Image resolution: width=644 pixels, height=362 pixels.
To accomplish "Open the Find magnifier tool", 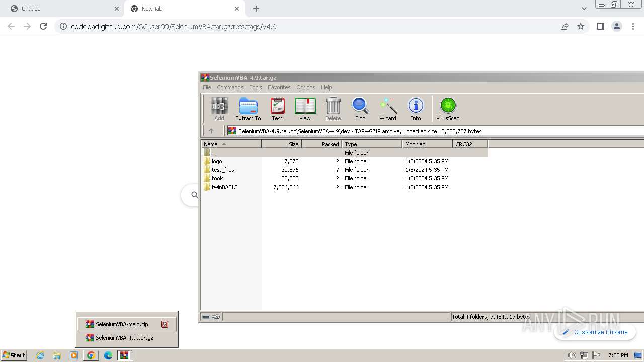I will (360, 109).
